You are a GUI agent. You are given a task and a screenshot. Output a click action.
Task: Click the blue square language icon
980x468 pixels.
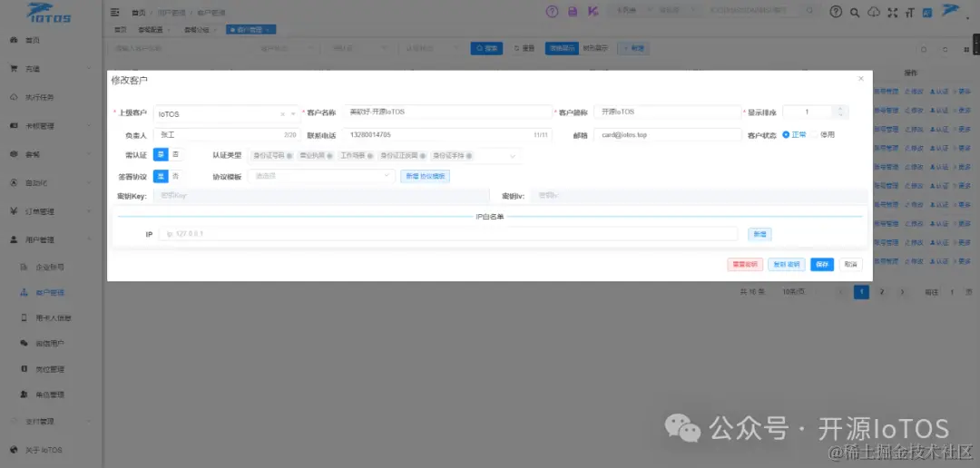[x=927, y=12]
